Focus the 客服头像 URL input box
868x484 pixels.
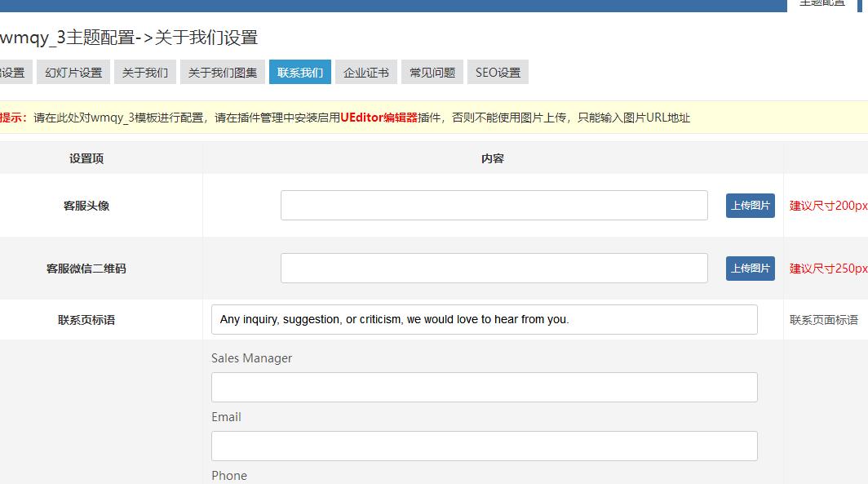click(x=494, y=205)
